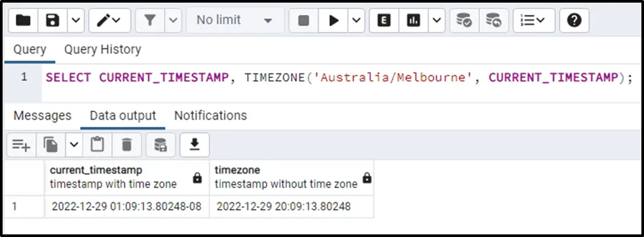The width and height of the screenshot is (644, 237).
Task: Click the Rollback database icon
Action: pos(493,20)
